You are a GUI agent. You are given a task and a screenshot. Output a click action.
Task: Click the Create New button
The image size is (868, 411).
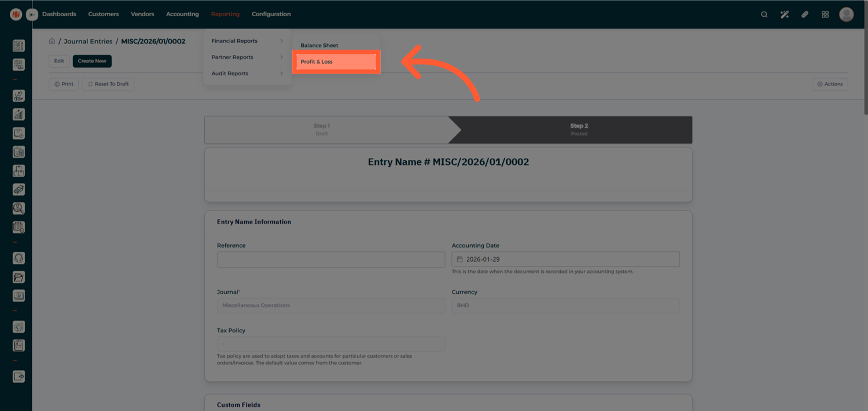pos(92,61)
